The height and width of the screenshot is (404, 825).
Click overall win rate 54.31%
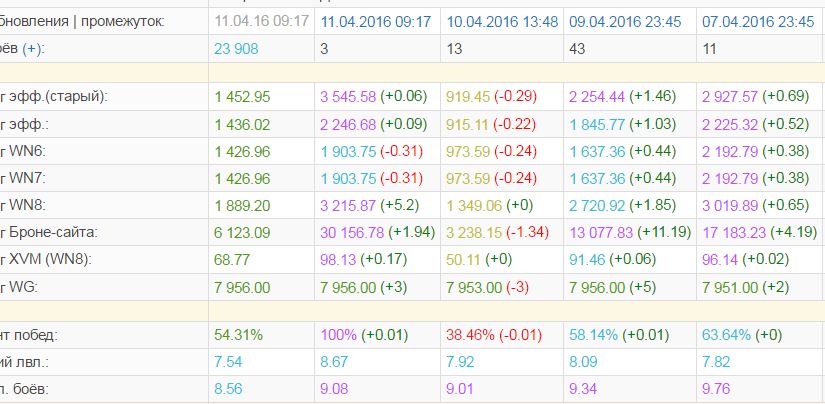coord(238,335)
